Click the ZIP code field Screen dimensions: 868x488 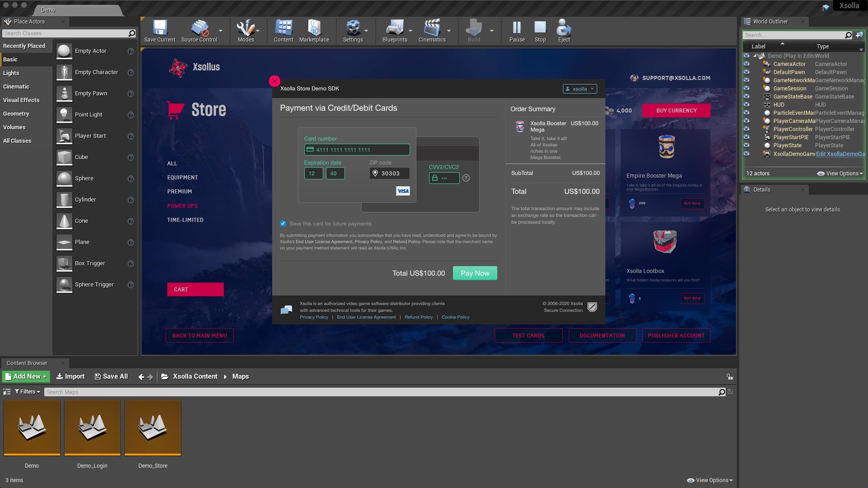(389, 174)
